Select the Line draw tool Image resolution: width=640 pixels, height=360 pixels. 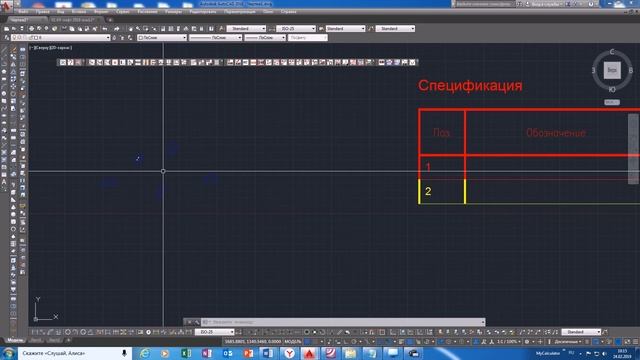[x=4, y=50]
